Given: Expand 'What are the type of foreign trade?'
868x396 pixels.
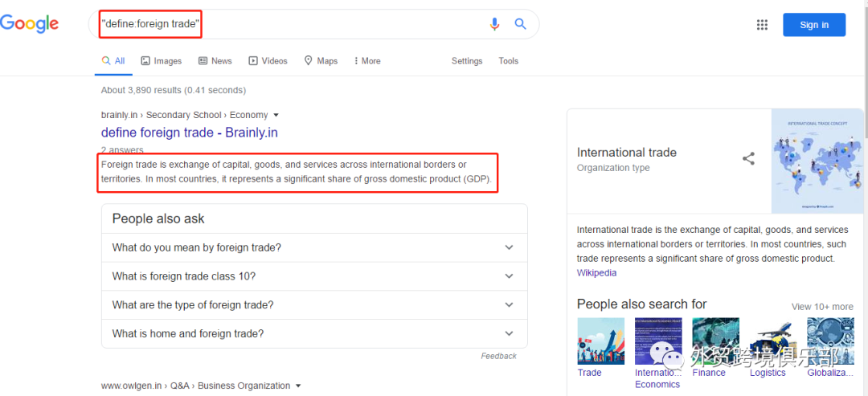Looking at the screenshot, I should [314, 304].
